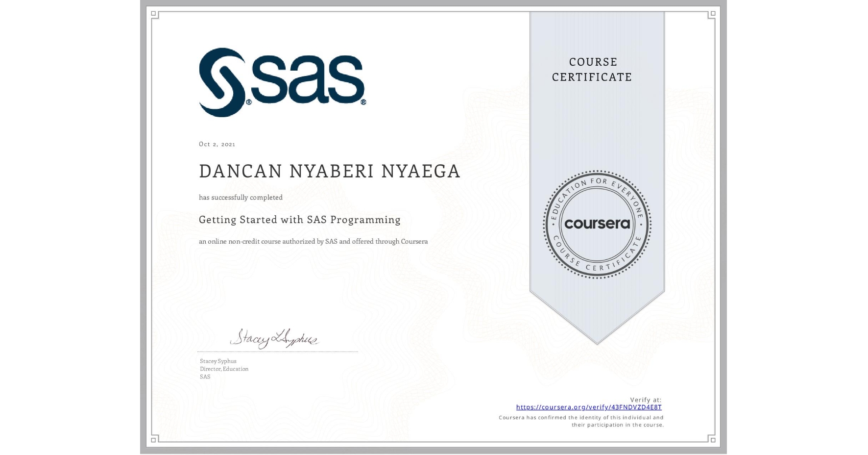Click the Director, Education title text
The width and height of the screenshot is (868, 455).
coord(224,369)
